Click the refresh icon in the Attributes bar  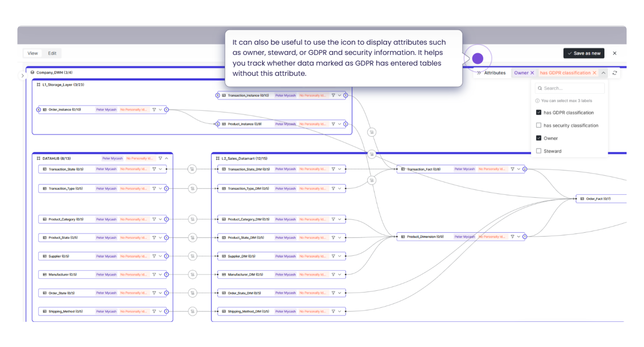615,73
